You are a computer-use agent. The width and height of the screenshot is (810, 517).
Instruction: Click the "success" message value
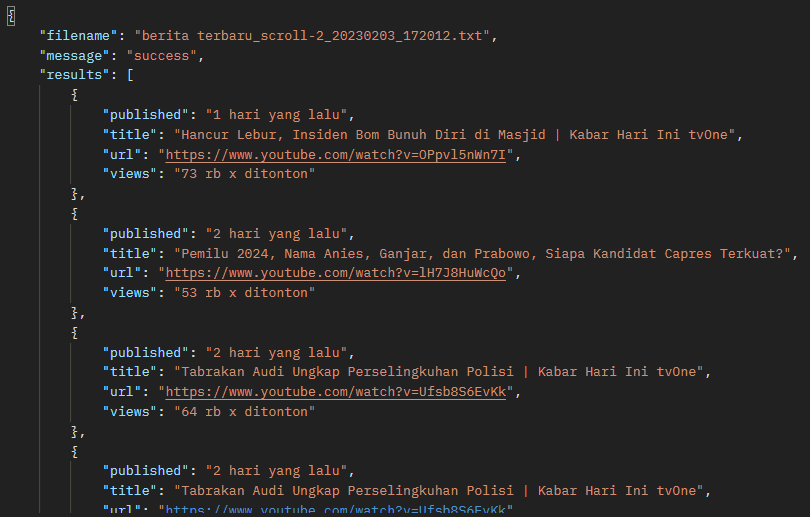coord(162,56)
